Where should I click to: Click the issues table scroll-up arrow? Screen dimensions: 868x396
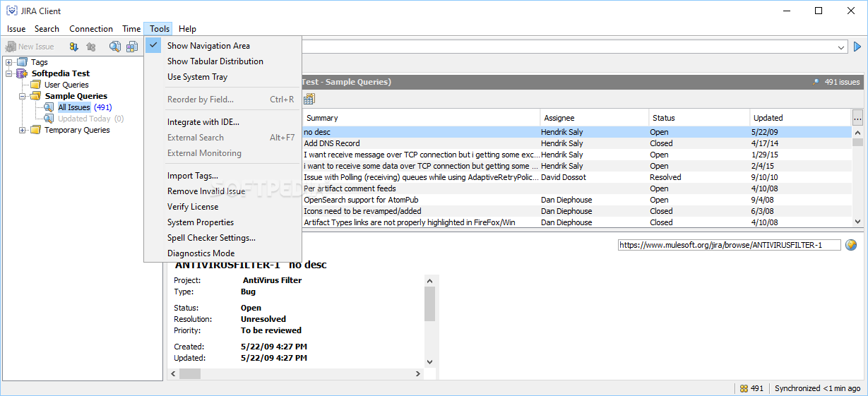[x=858, y=132]
